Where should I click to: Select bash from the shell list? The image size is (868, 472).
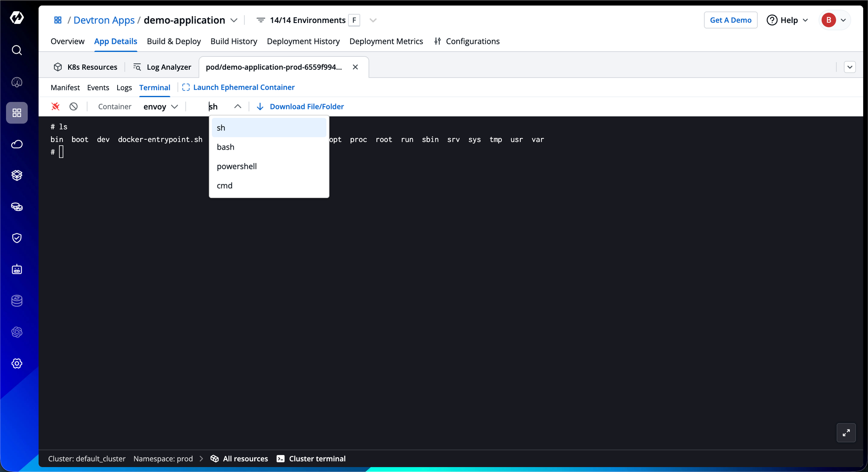226,147
